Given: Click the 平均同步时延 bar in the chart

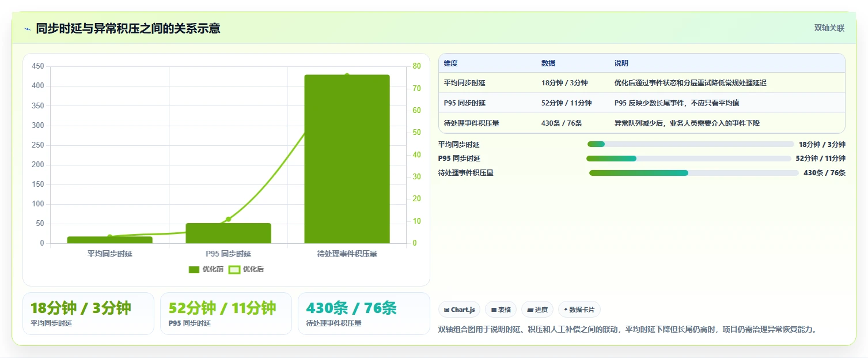Looking at the screenshot, I should point(109,240).
